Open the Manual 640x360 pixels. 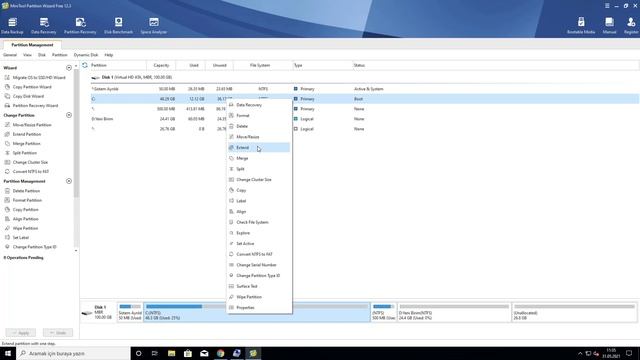pyautogui.click(x=609, y=26)
